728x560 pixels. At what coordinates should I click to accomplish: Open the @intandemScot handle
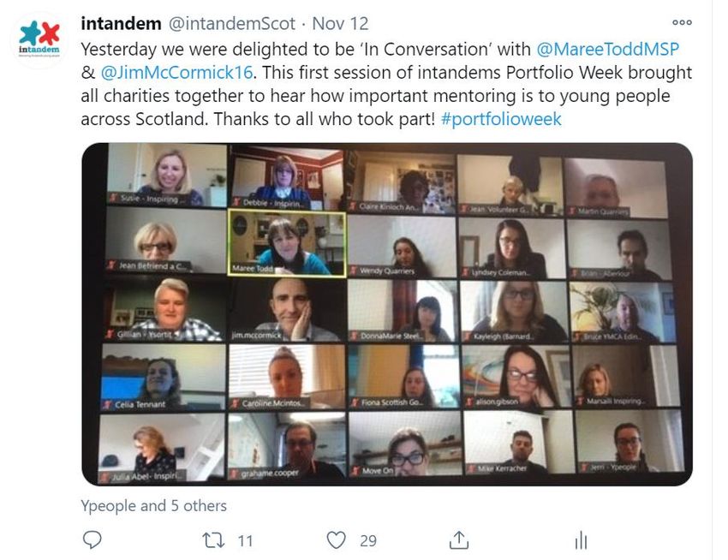click(232, 23)
